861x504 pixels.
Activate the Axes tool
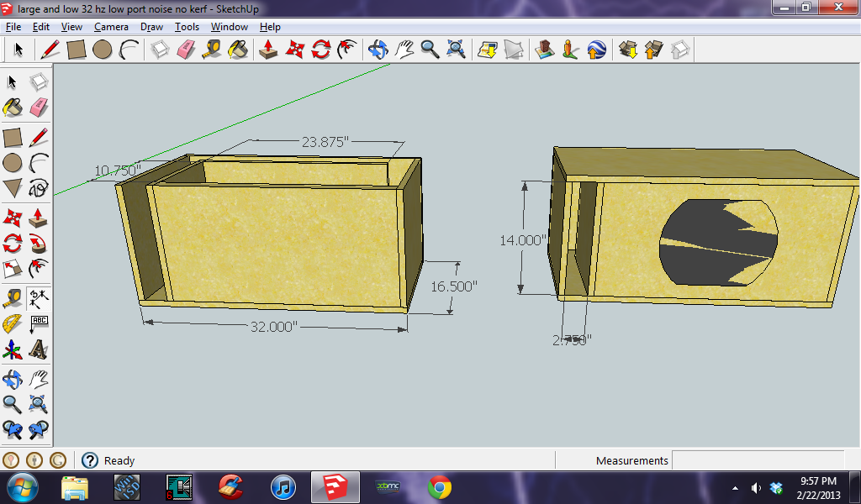pos(13,349)
